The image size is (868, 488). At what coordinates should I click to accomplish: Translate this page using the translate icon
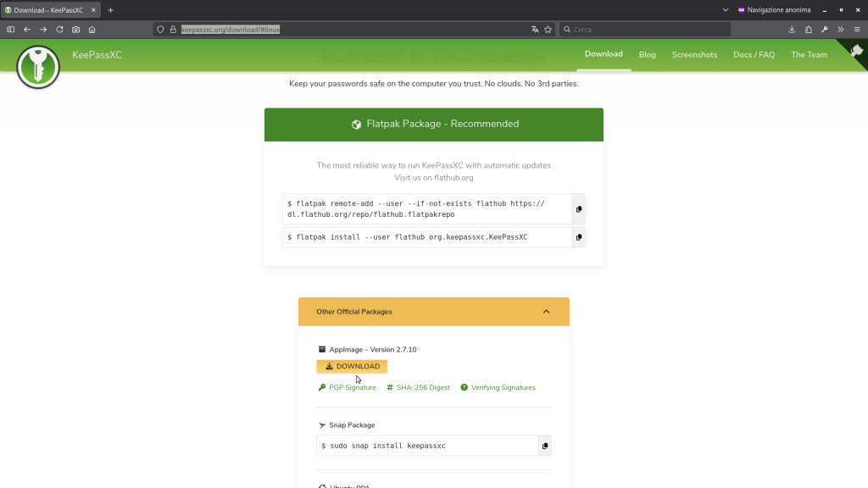(x=535, y=30)
